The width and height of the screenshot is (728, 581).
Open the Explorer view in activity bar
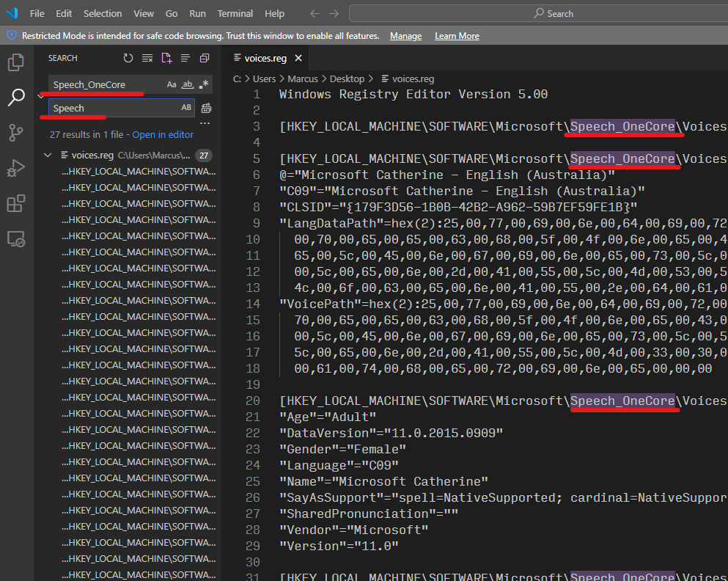tap(16, 62)
